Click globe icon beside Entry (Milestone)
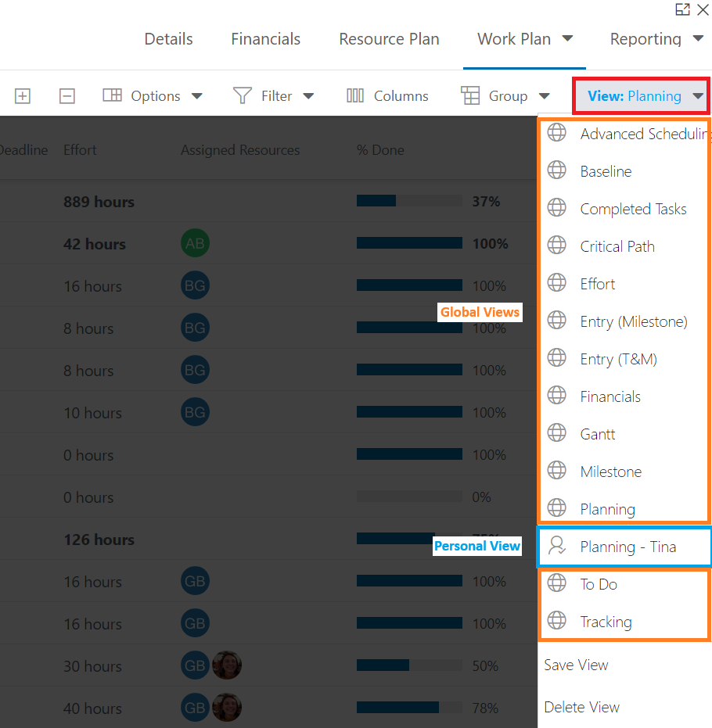Viewport: 712px width, 728px height. click(556, 320)
